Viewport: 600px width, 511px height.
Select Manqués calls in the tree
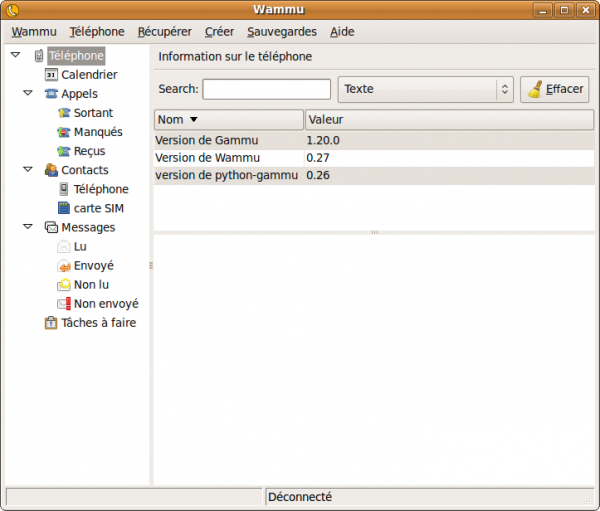98,132
